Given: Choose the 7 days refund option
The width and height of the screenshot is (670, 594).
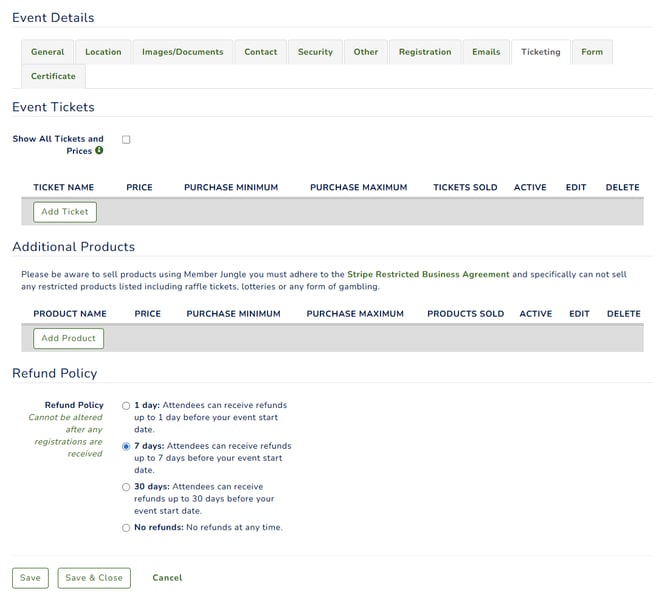Looking at the screenshot, I should pyautogui.click(x=126, y=447).
